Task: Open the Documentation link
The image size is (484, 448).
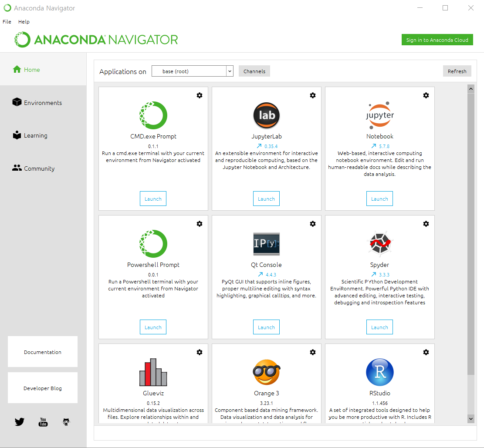Action: (x=43, y=352)
